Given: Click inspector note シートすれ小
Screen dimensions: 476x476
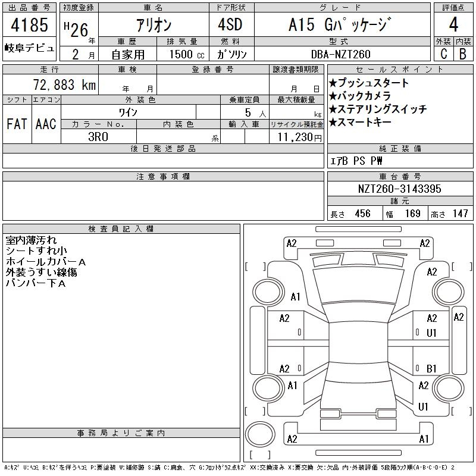Looking at the screenshot, I should point(36,250).
